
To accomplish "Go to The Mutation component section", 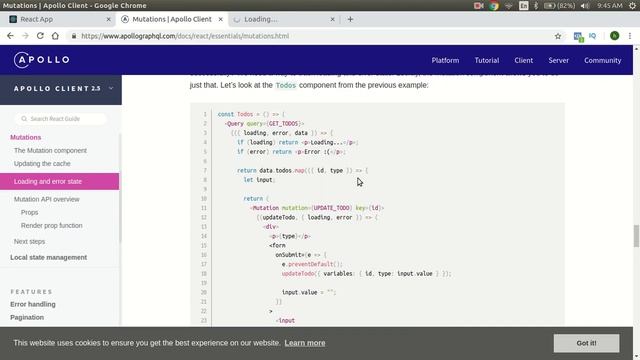I will pyautogui.click(x=50, y=151).
